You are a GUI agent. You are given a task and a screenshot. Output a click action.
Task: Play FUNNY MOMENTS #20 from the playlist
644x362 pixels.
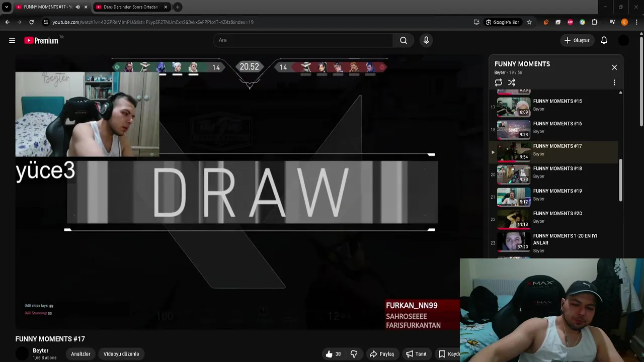click(553, 219)
